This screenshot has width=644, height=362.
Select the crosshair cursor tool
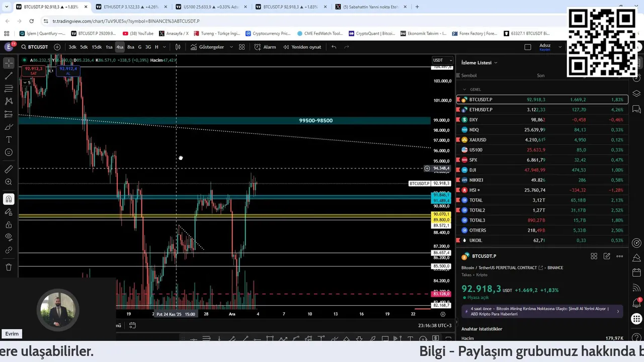pos(9,63)
